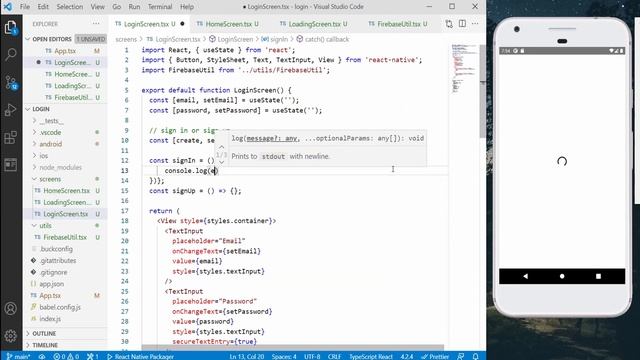Tap Android home button on emulator
This screenshot has width=640, height=360.
562,276
